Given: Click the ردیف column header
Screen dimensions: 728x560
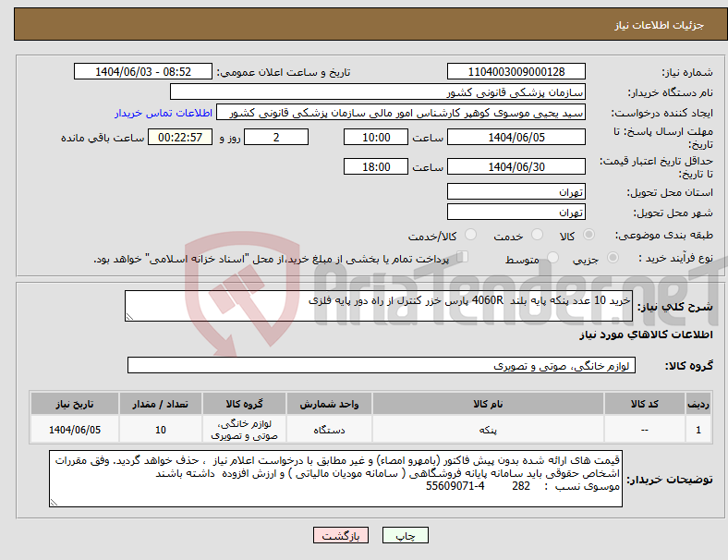Looking at the screenshot, I should [698, 404].
